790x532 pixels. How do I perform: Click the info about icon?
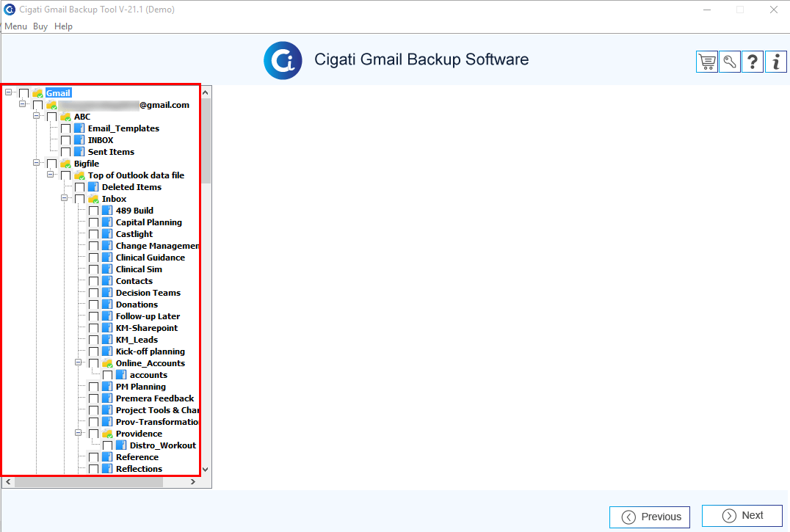(776, 62)
